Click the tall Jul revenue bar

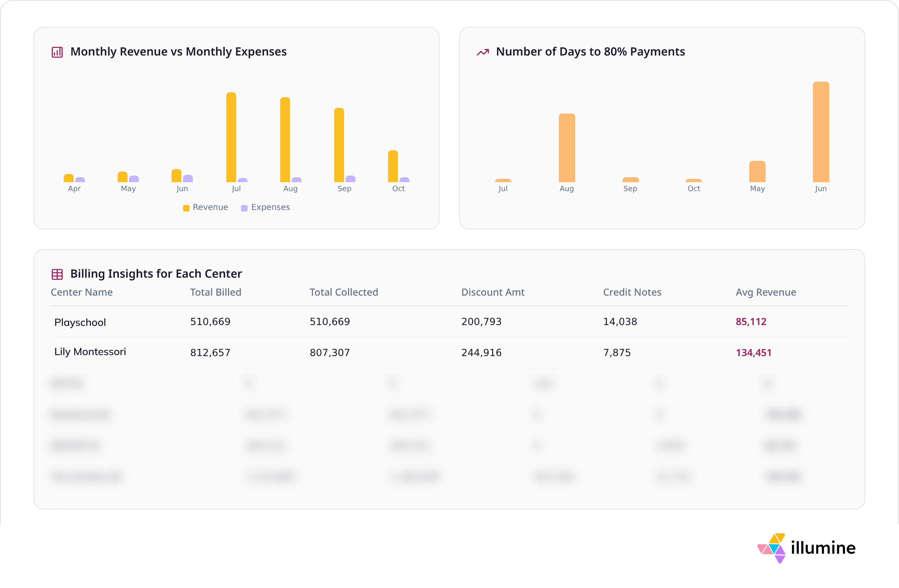231,137
